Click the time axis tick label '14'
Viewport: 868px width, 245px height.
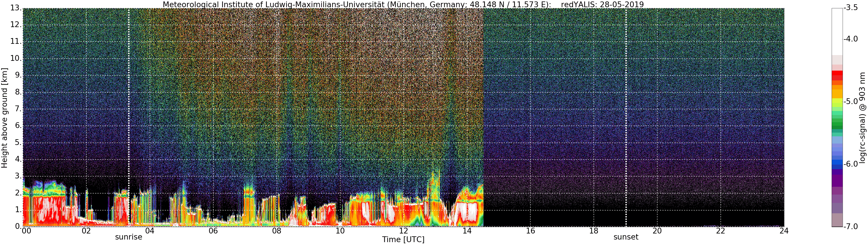467,231
